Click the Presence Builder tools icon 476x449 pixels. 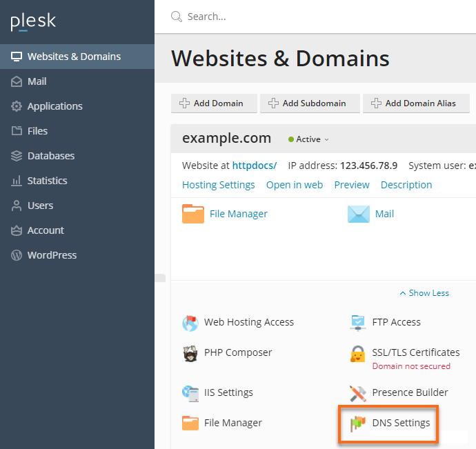pyautogui.click(x=358, y=393)
